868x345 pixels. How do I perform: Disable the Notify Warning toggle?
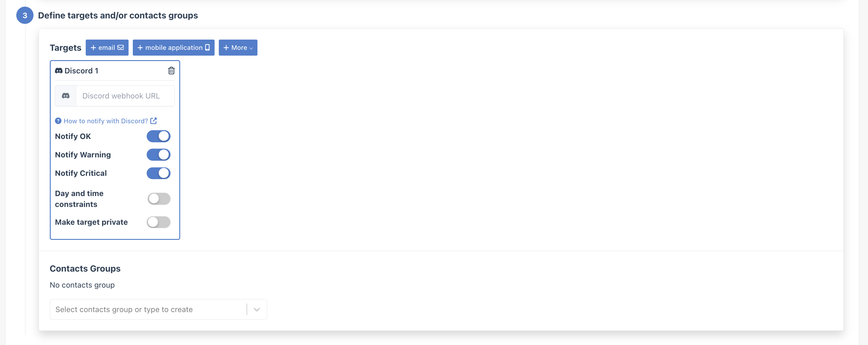click(158, 154)
